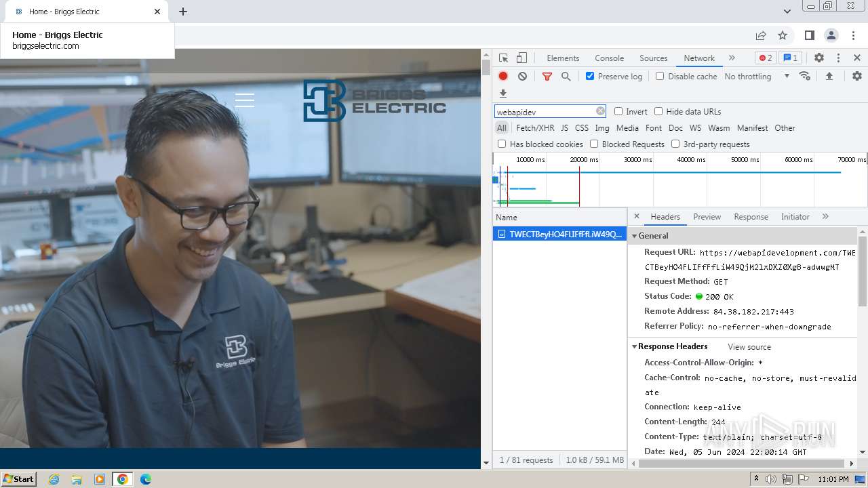The image size is (868, 488).
Task: Clear the network log
Action: point(522,77)
